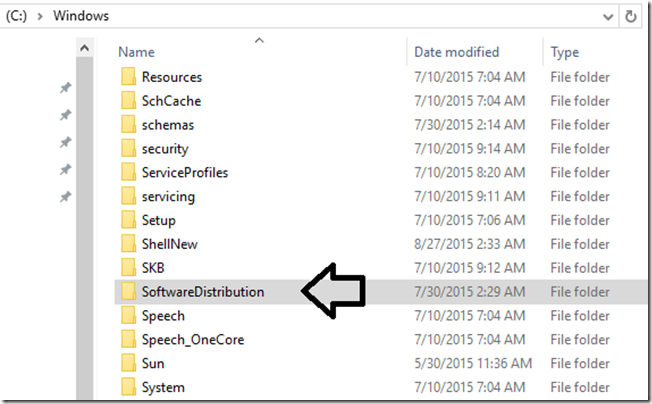Collapse the sort arrow above Name column
This screenshot has height=404, width=652.
[260, 41]
